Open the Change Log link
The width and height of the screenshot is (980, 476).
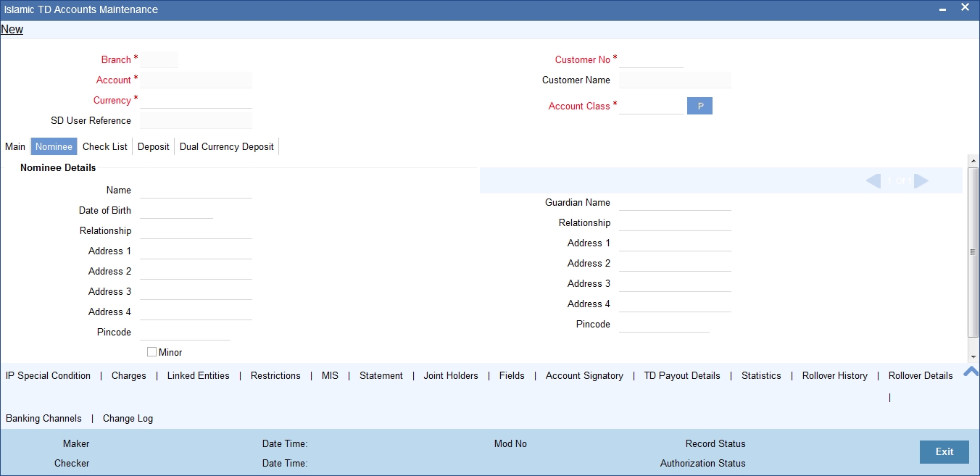click(x=128, y=418)
